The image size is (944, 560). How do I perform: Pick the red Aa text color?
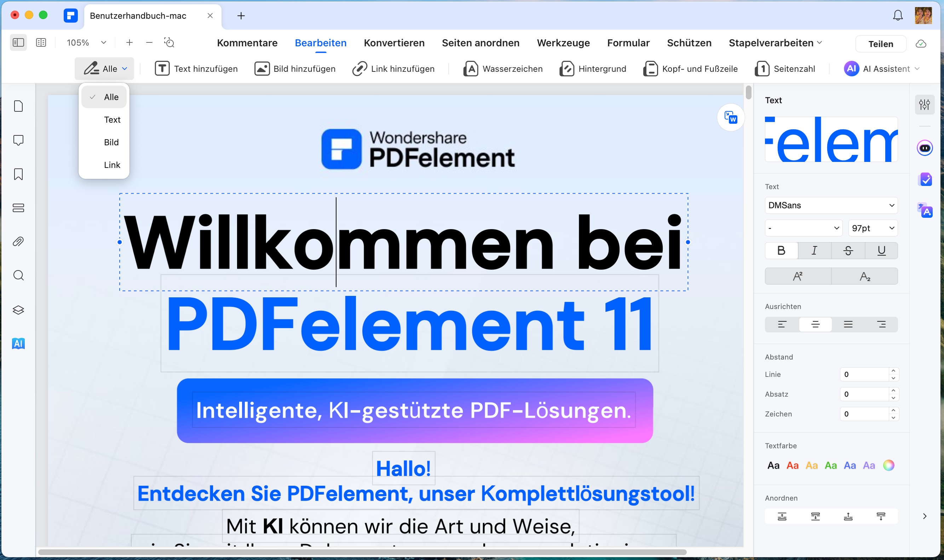point(792,465)
